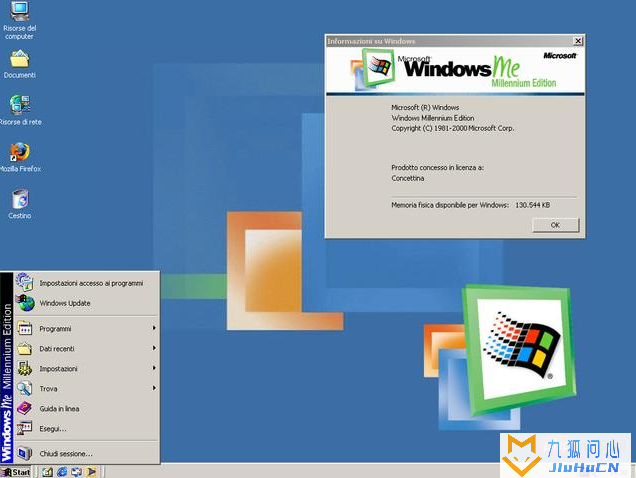This screenshot has height=478, width=636.
Task: Launch Internet Explorer from quick launch
Action: pyautogui.click(x=62, y=472)
